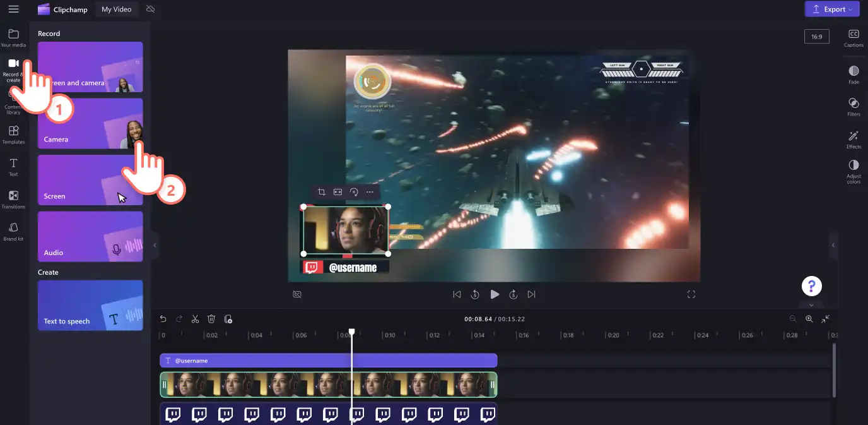Toggle captions off icon below preview
Viewport: 868px width, 425px height.
(297, 294)
